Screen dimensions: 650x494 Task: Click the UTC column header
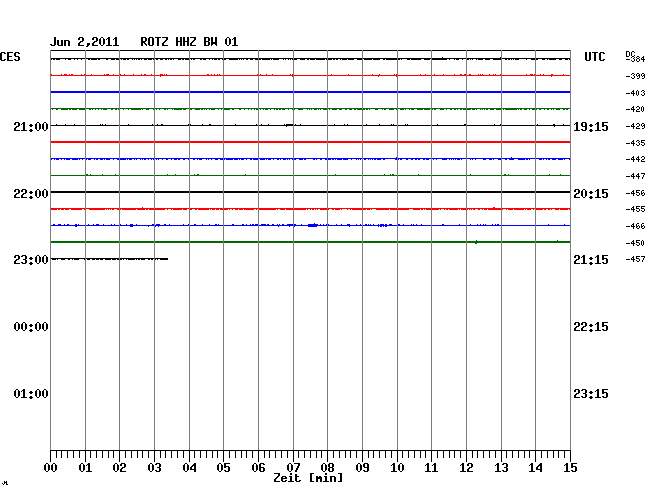[594, 57]
